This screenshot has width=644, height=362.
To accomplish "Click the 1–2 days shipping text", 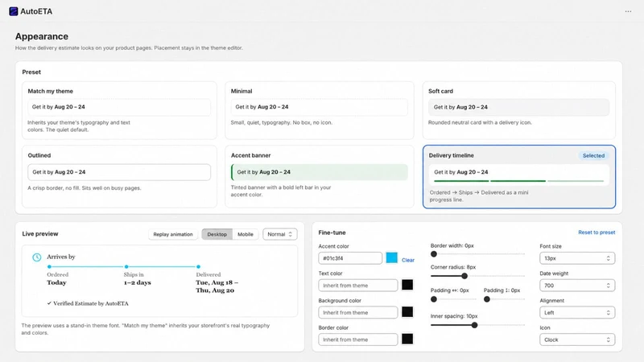I will [x=137, y=282].
